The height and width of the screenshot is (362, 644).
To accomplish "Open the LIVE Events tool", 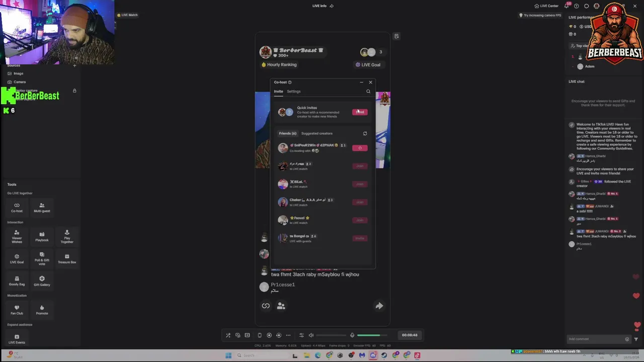I will click(17, 339).
